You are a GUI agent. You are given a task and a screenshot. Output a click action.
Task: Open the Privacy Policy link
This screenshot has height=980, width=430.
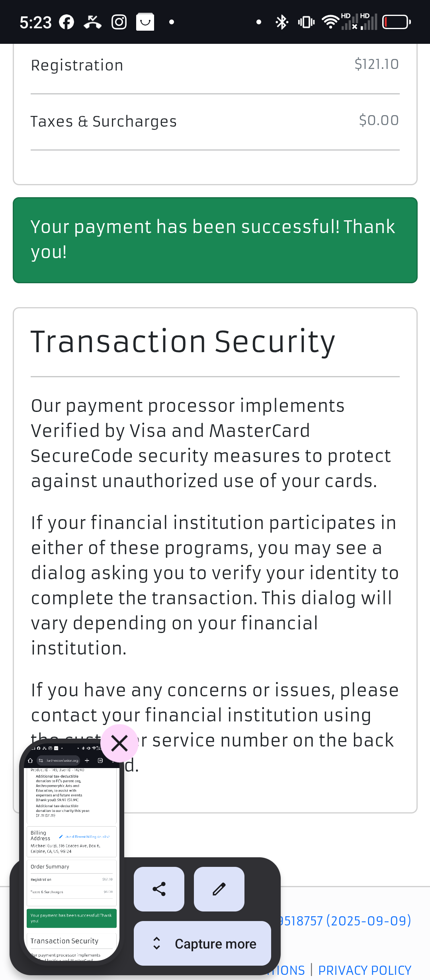pos(365,970)
